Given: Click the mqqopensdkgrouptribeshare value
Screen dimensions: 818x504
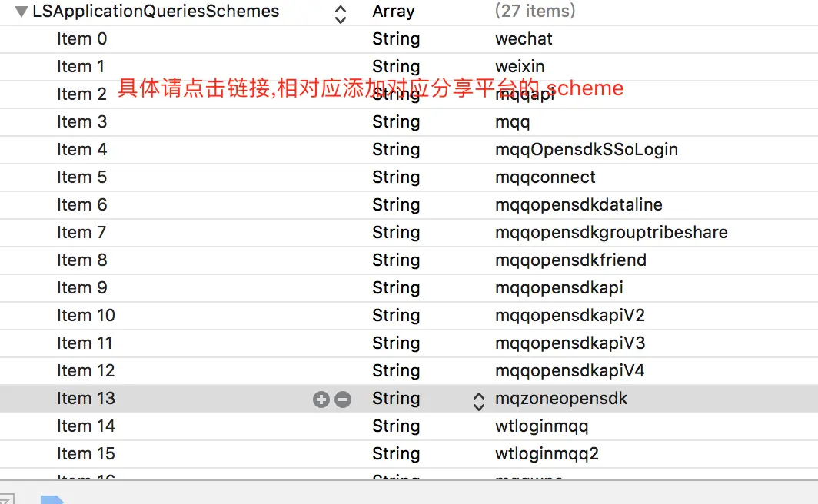Looking at the screenshot, I should [x=611, y=233].
